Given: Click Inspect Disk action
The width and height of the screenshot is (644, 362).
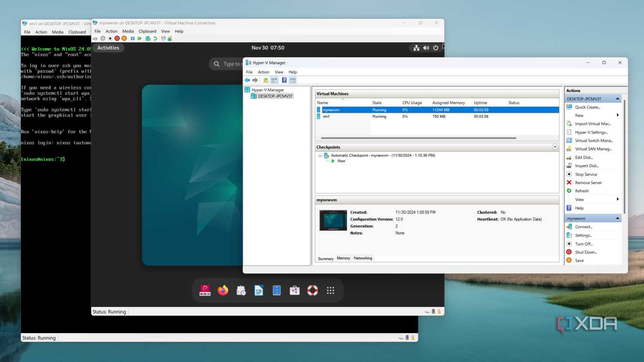Looking at the screenshot, I should coord(586,166).
